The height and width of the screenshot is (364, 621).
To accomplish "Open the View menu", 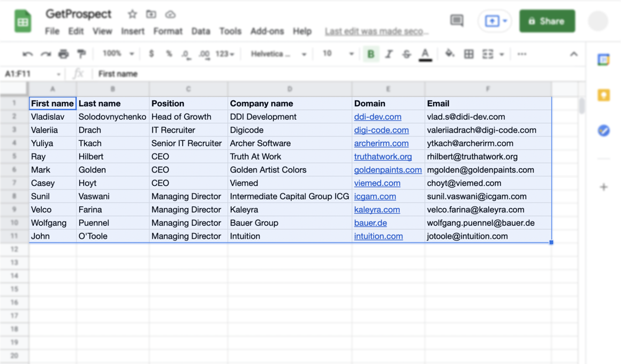I will [102, 31].
